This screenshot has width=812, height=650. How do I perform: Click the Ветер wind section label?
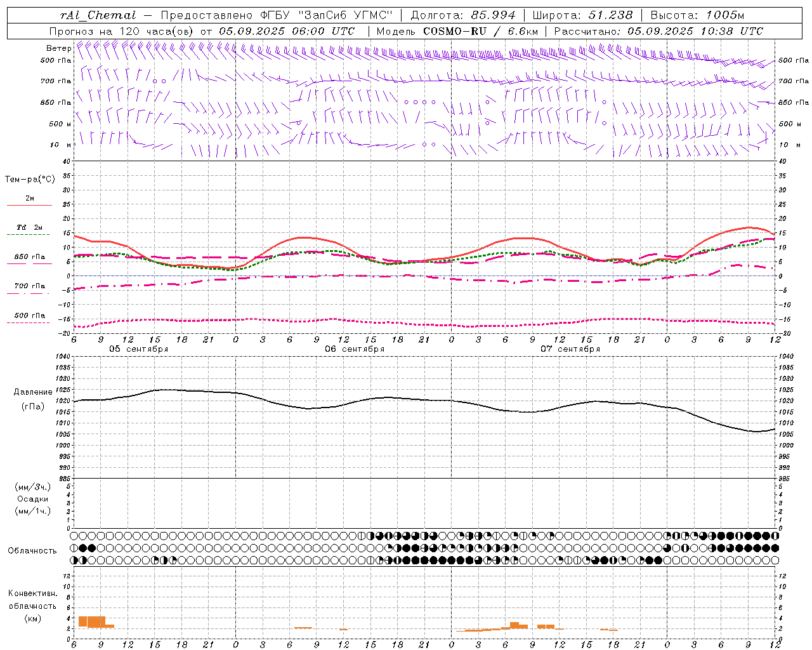click(x=58, y=48)
